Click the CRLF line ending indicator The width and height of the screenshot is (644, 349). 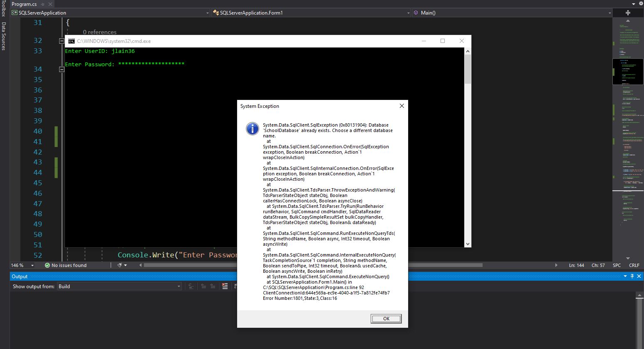coord(634,265)
